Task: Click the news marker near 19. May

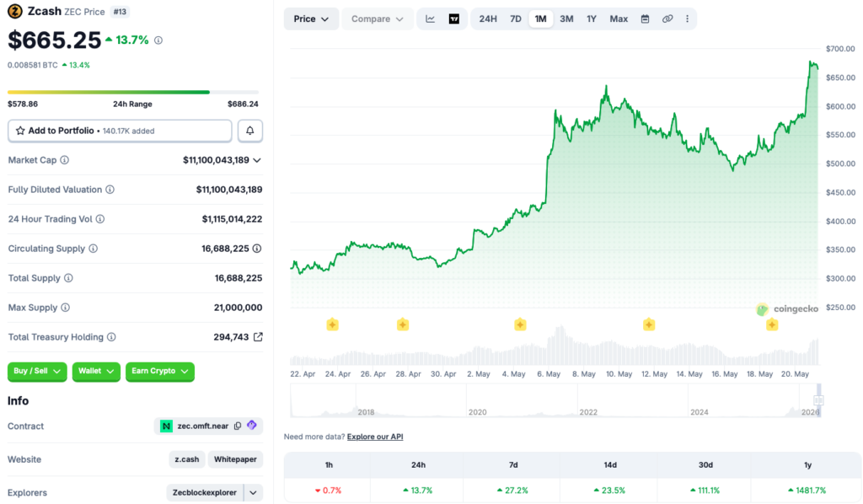Action: pos(772,324)
